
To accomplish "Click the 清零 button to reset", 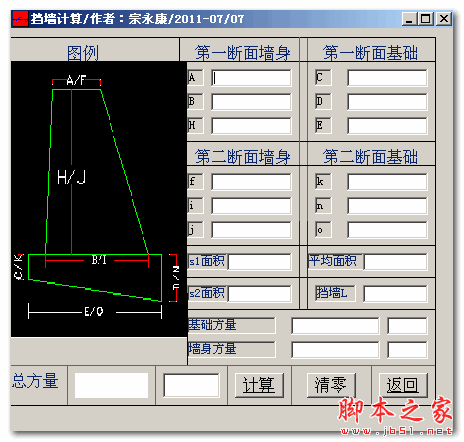I will [x=331, y=385].
